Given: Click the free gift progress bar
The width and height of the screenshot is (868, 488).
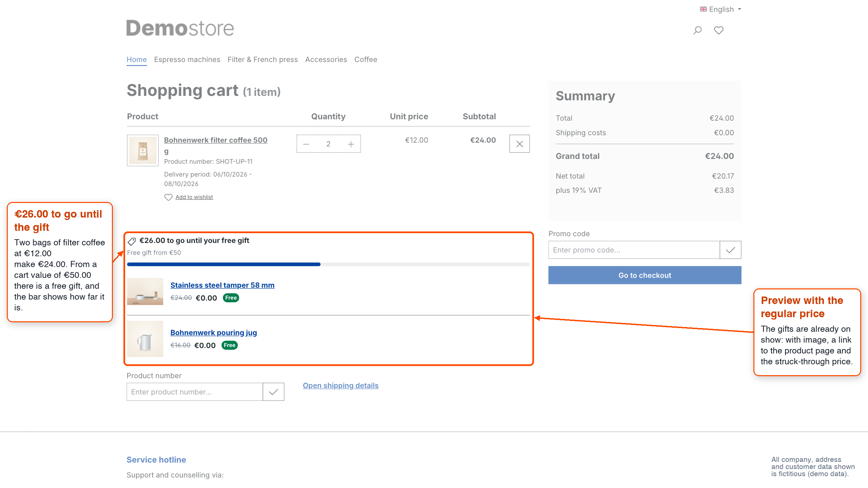Looking at the screenshot, I should point(328,264).
